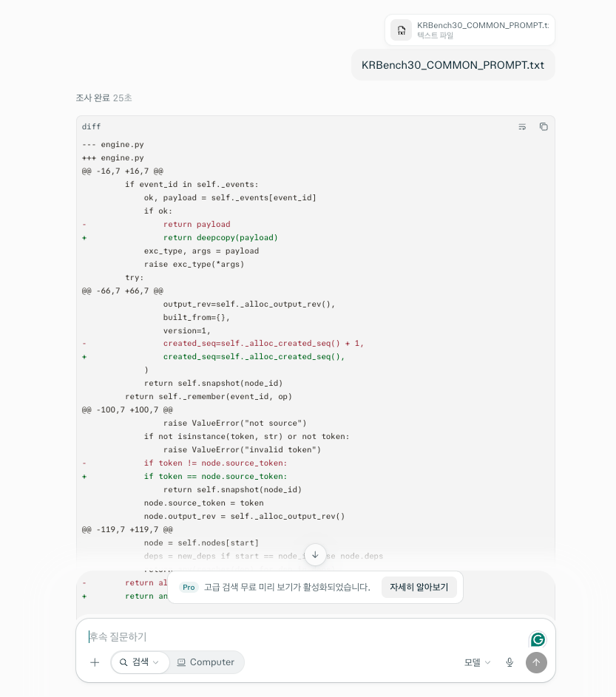Start voice input with the microphone icon

[510, 662]
